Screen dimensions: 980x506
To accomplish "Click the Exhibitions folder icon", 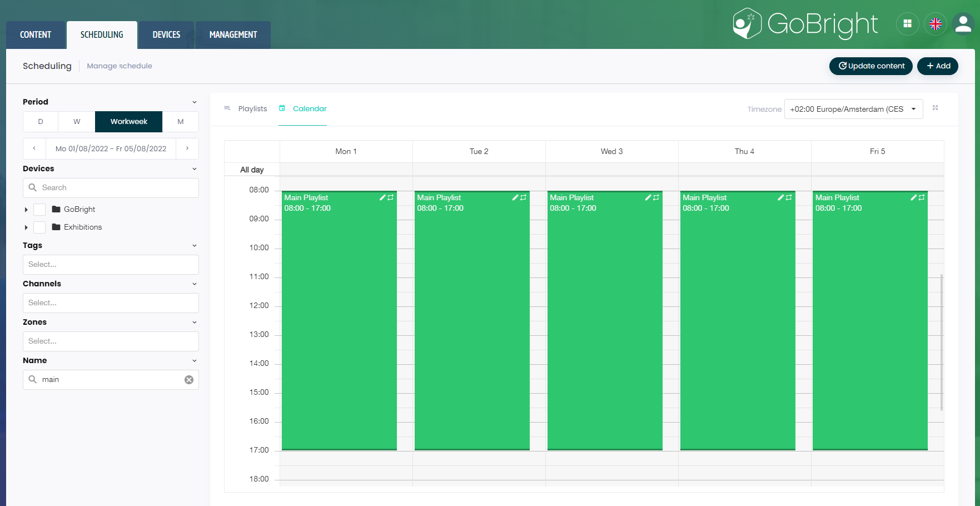I will pos(56,227).
